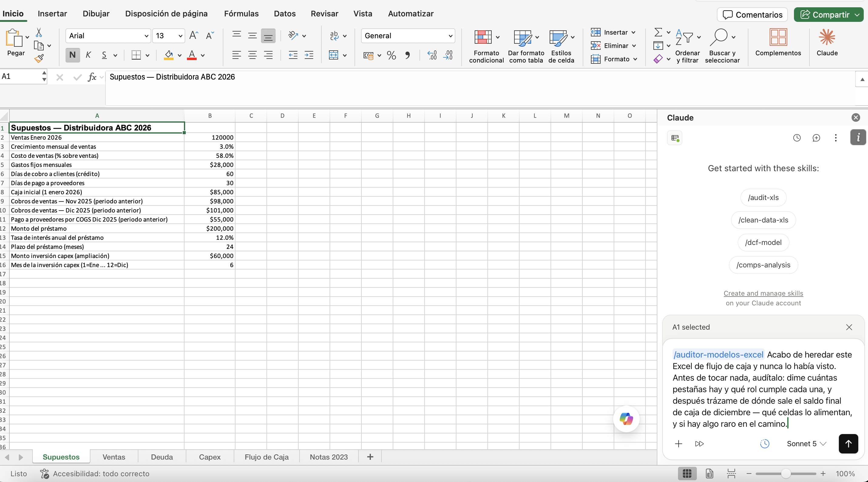868x482 pixels.
Task: Toggle bottom vertical alignment button
Action: pos(268,36)
